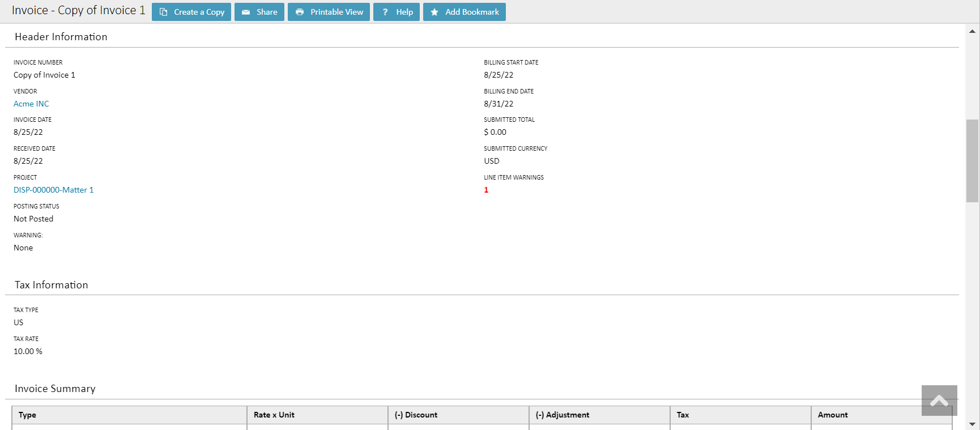The width and height of the screenshot is (980, 430).
Task: Click the star icon to add bookmark
Action: point(434,12)
